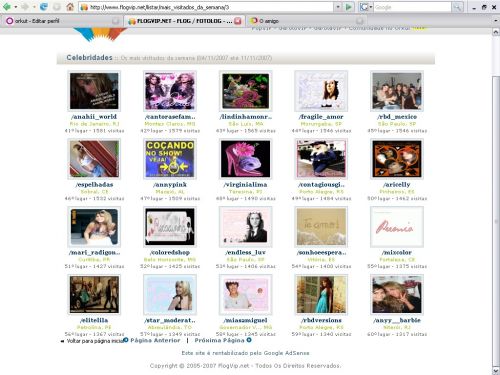Click the search magnifier button

pos(457,7)
